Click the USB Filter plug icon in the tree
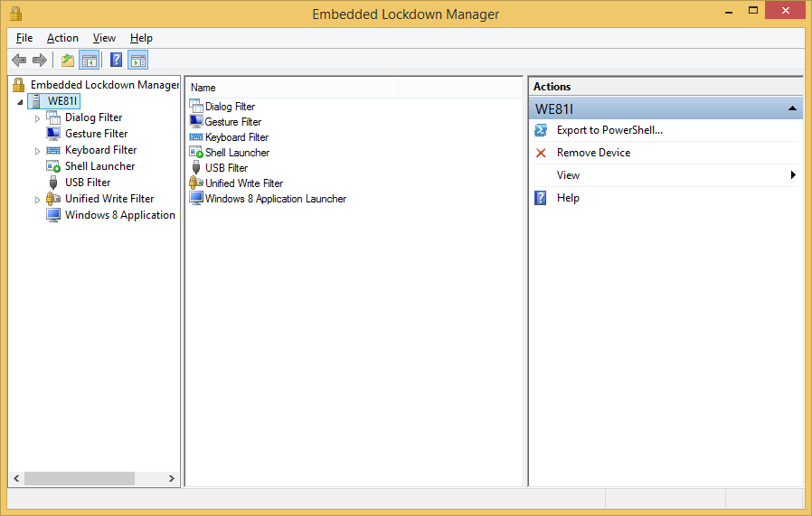Screen dimensions: 812x516 [53, 183]
